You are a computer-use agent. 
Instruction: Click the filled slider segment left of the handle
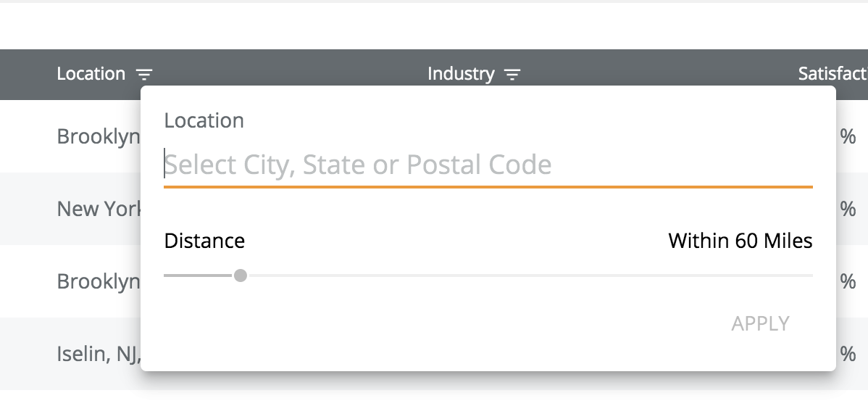click(x=197, y=275)
